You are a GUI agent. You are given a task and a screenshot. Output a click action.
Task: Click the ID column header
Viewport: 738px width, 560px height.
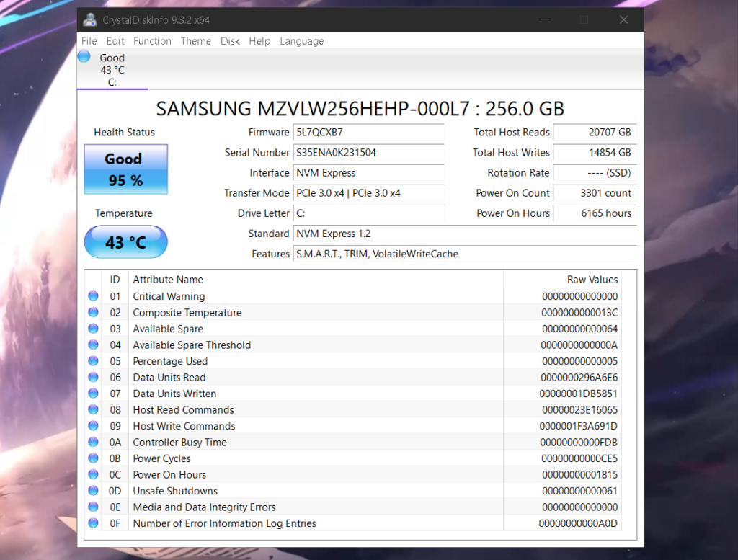(x=115, y=280)
